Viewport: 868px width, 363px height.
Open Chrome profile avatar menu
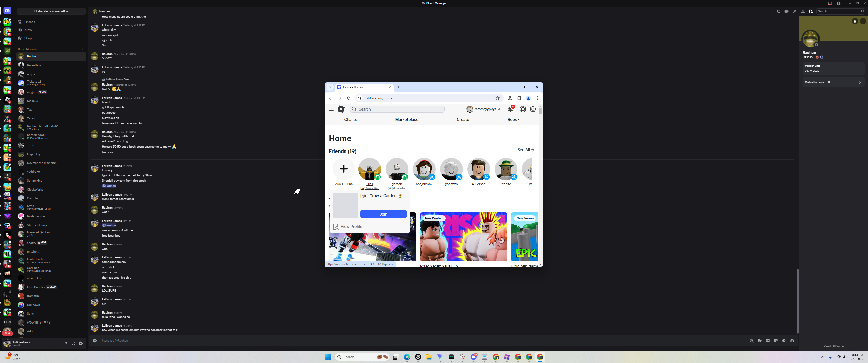tap(528, 98)
